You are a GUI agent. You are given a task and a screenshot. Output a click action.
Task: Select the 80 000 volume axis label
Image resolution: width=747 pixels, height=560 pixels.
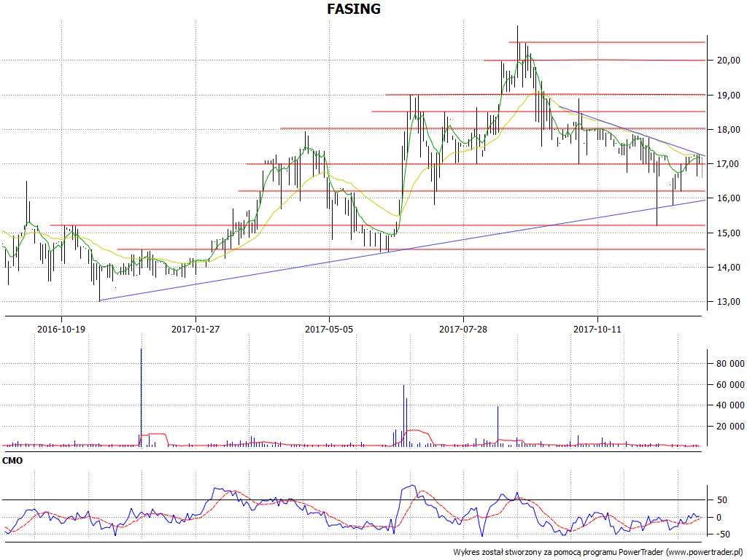pos(729,364)
